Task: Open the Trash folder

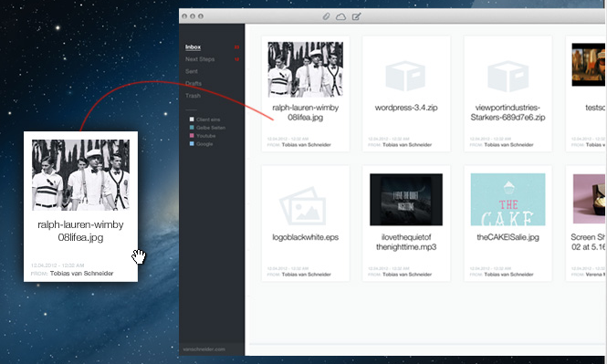Action: (193, 96)
